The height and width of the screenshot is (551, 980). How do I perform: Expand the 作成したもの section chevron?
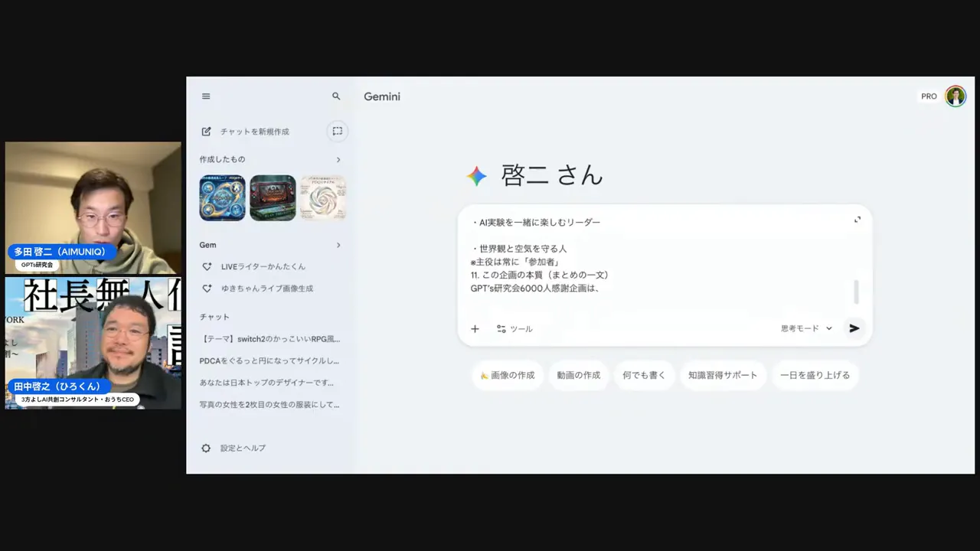[x=338, y=159]
